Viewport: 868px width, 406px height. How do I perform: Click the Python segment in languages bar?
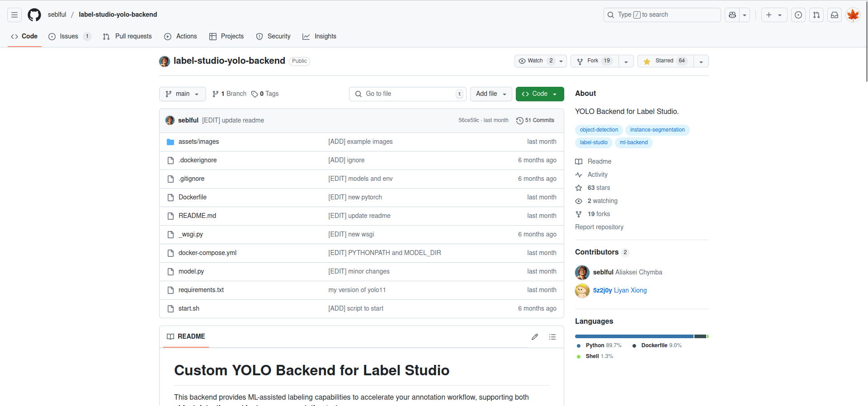point(634,336)
